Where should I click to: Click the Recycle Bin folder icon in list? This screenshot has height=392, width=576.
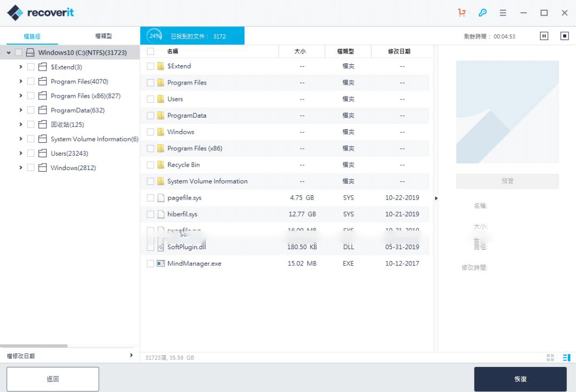coord(160,165)
